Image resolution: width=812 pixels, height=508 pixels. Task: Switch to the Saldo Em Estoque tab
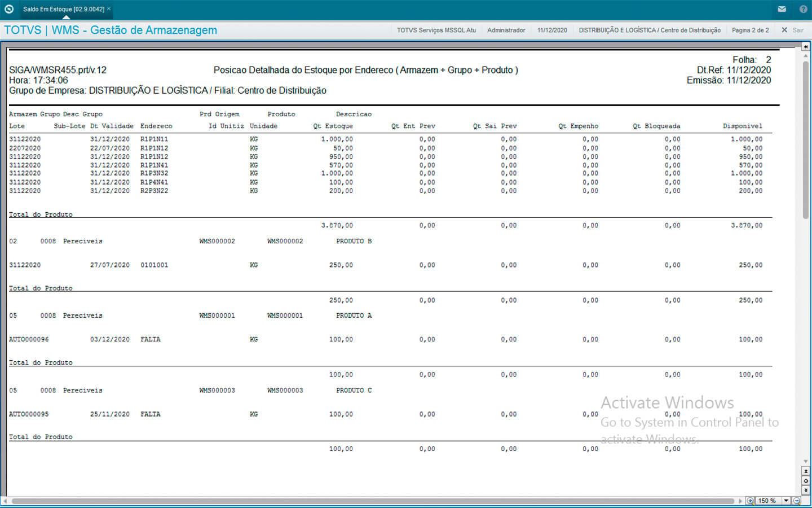63,9
